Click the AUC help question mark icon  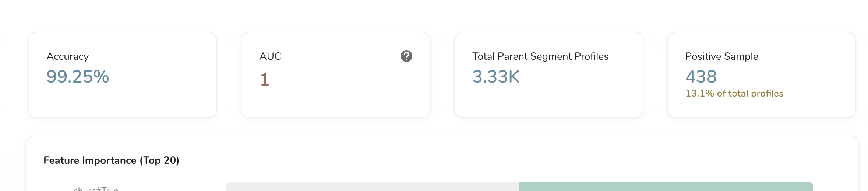point(406,56)
